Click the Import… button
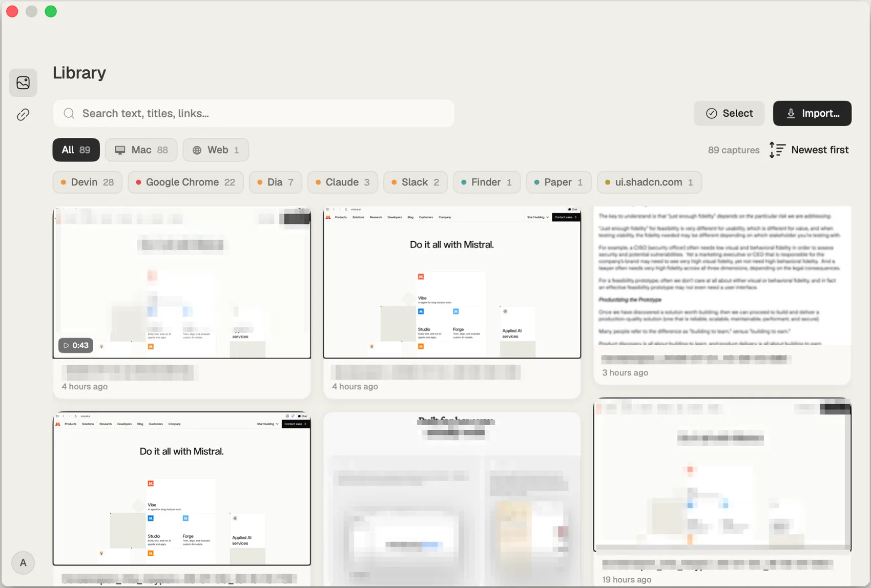The image size is (871, 588). (812, 113)
